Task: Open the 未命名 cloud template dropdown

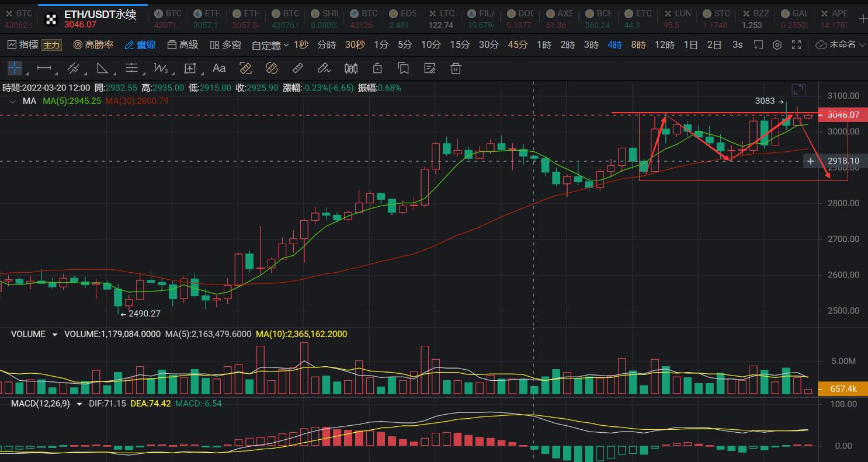Action: point(840,45)
